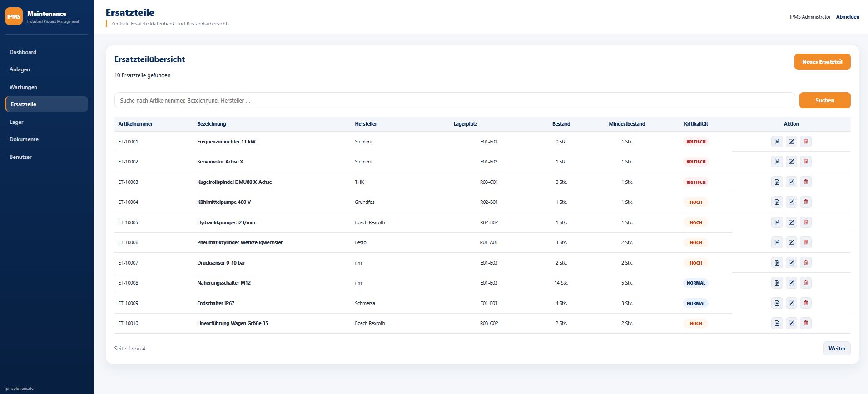This screenshot has width=868, height=394.
Task: Edit Kühlmittelpumpe 400 V spare part
Action: pyautogui.click(x=791, y=202)
